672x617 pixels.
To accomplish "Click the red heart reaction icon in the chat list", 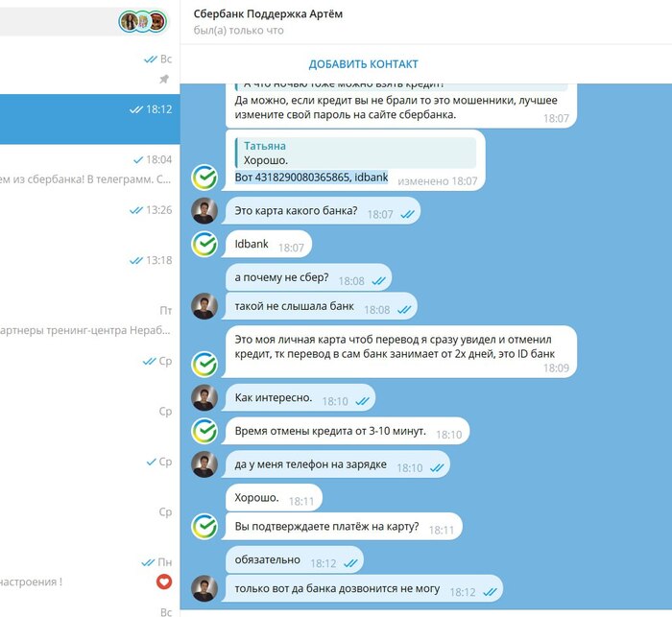I will (x=164, y=581).
